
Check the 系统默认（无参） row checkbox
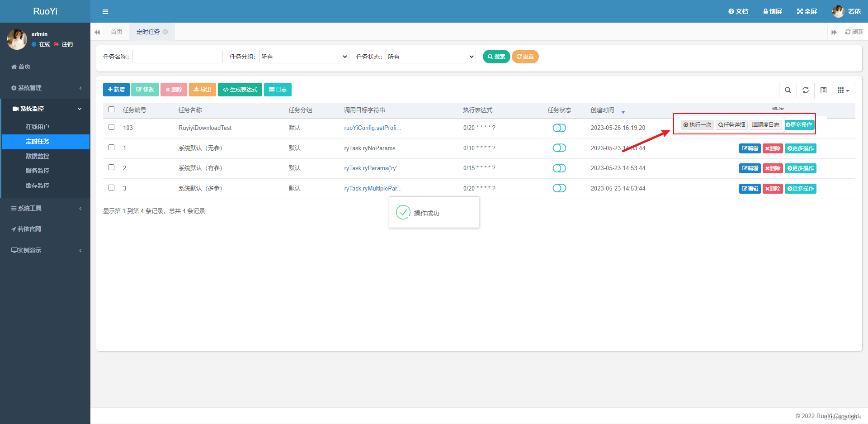coord(112,148)
